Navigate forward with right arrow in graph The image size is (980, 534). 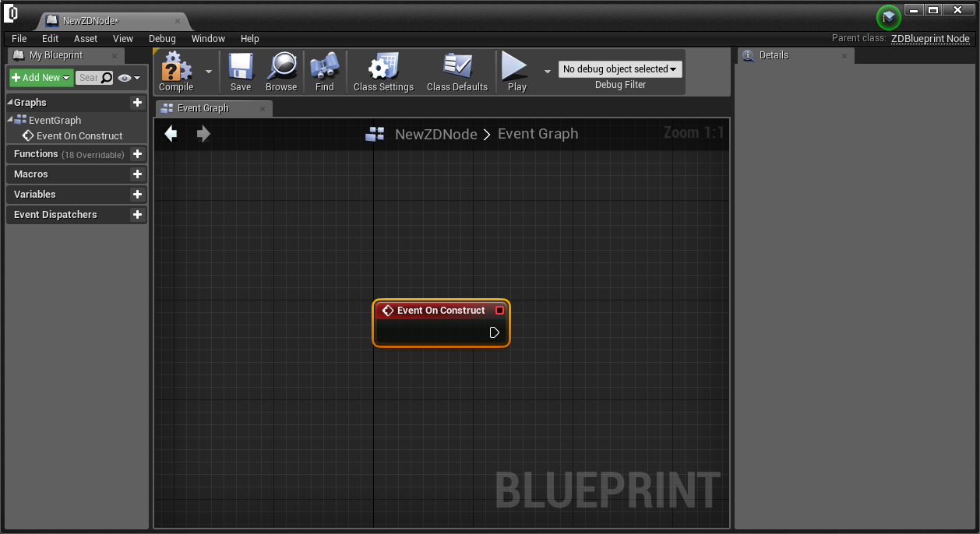click(x=203, y=134)
